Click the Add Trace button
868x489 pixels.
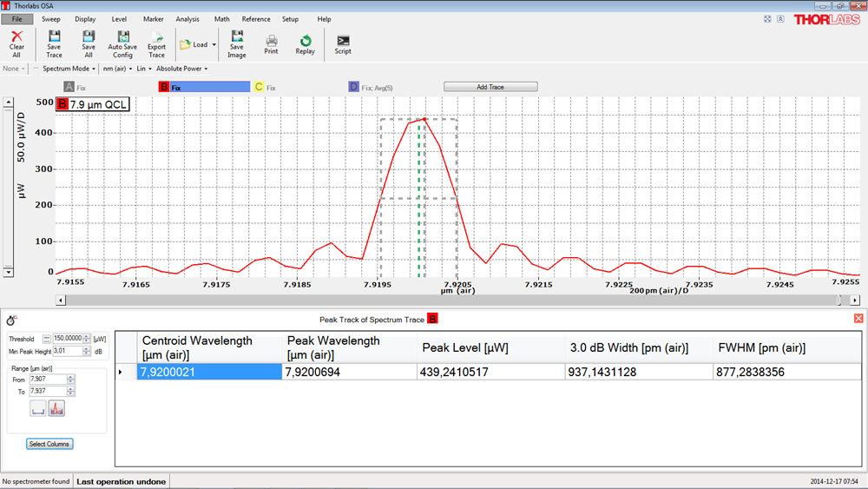490,87
